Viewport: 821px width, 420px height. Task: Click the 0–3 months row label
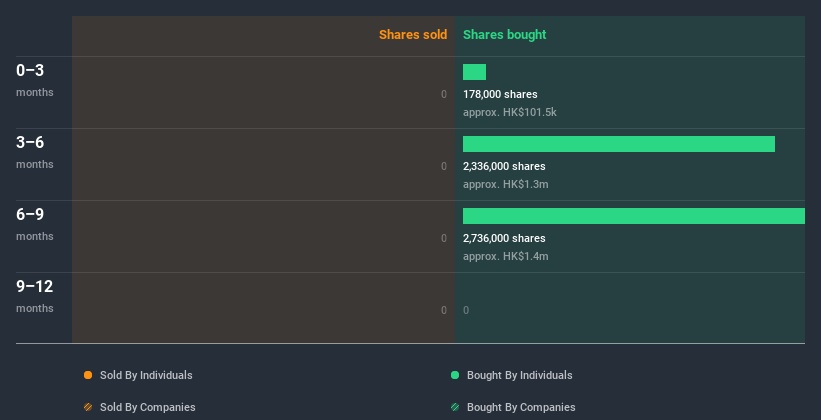(35, 80)
